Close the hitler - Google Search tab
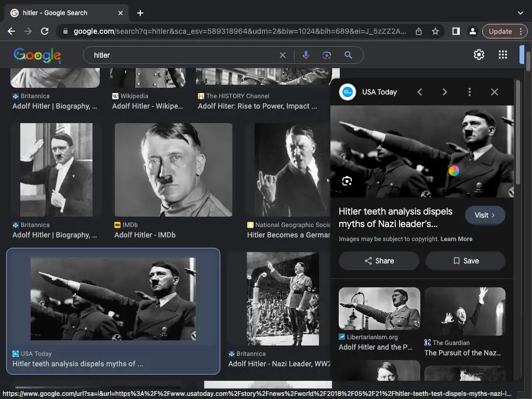The image size is (532, 399). (120, 13)
